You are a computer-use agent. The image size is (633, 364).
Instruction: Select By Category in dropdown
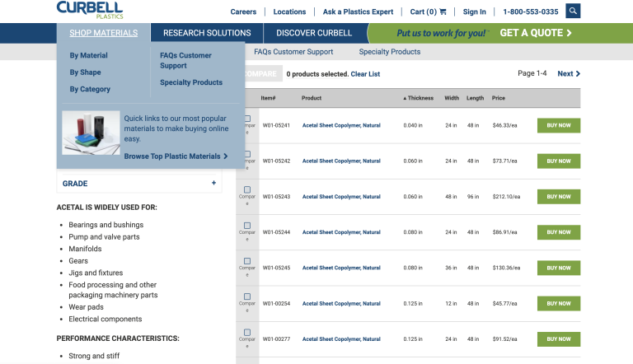tap(90, 89)
